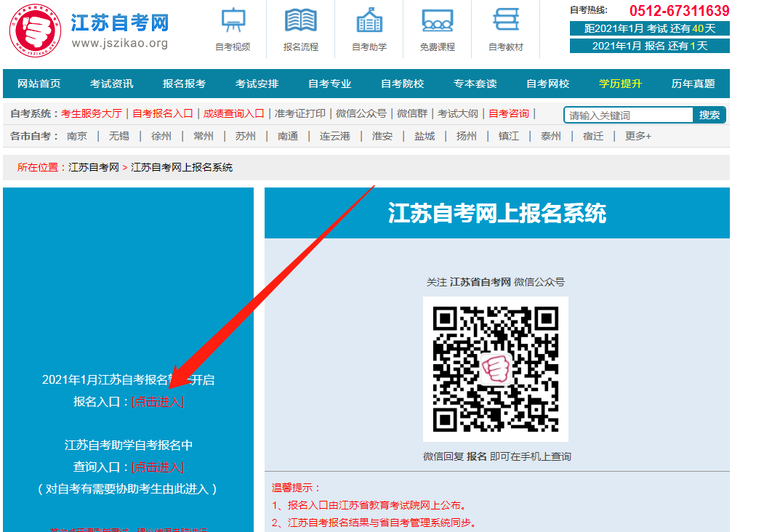Select the 南京 city link
This screenshot has width=764, height=532.
(x=77, y=136)
